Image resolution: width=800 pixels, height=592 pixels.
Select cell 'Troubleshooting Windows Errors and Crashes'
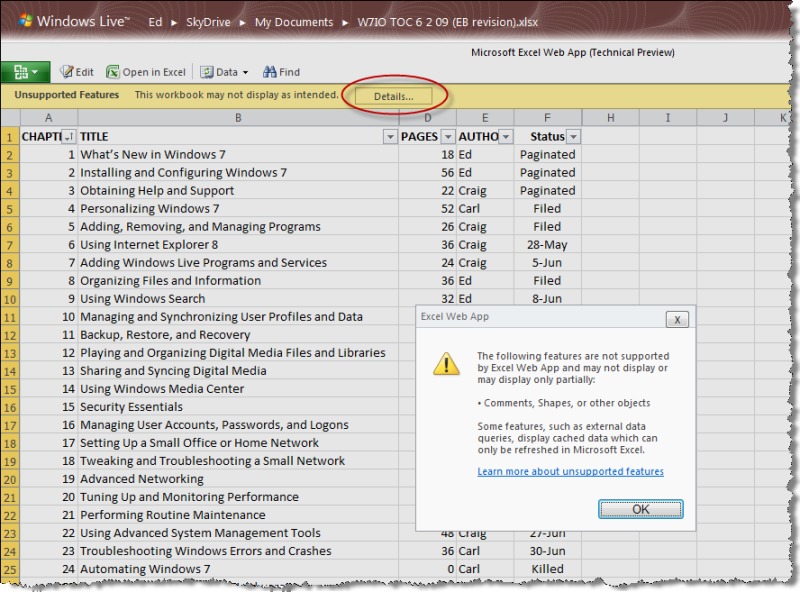point(238,551)
